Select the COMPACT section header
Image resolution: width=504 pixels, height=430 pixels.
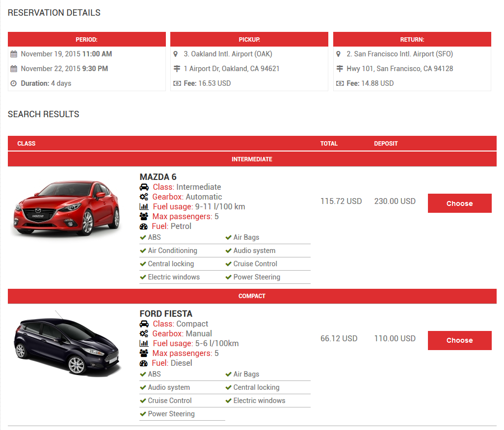pos(252,296)
